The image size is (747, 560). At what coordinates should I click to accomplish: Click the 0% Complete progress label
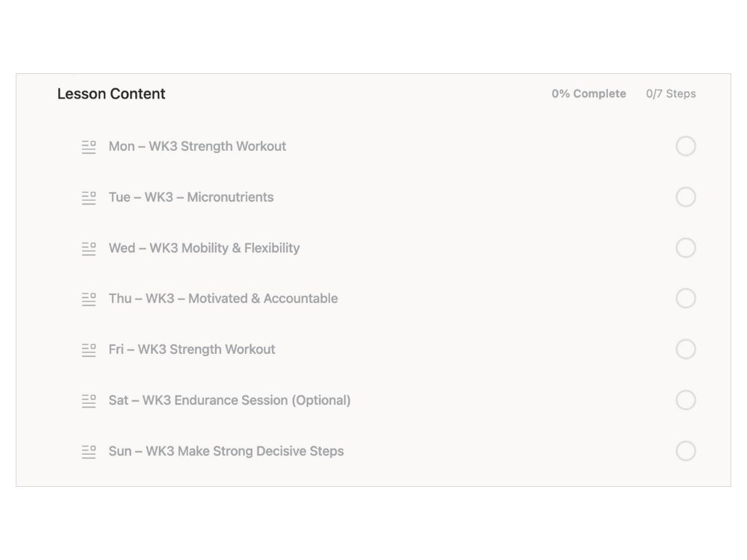[x=589, y=94]
